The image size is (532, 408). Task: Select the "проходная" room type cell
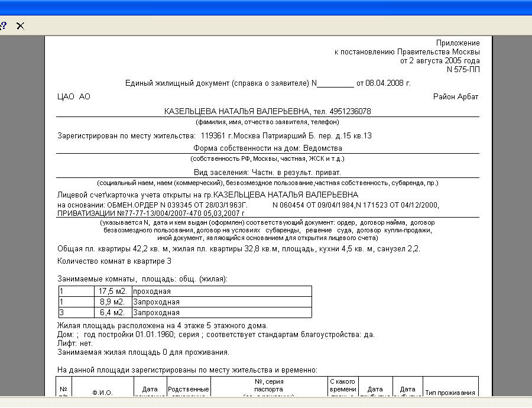(x=222, y=292)
